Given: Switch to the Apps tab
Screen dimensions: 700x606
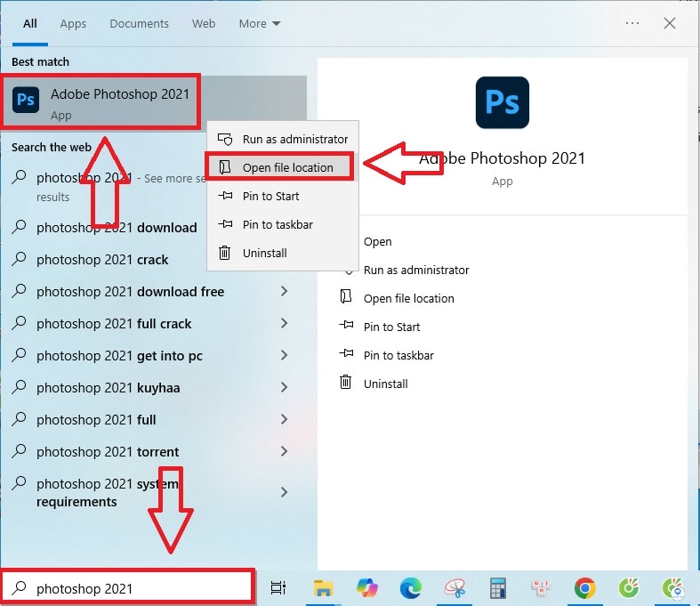Looking at the screenshot, I should point(73,24).
